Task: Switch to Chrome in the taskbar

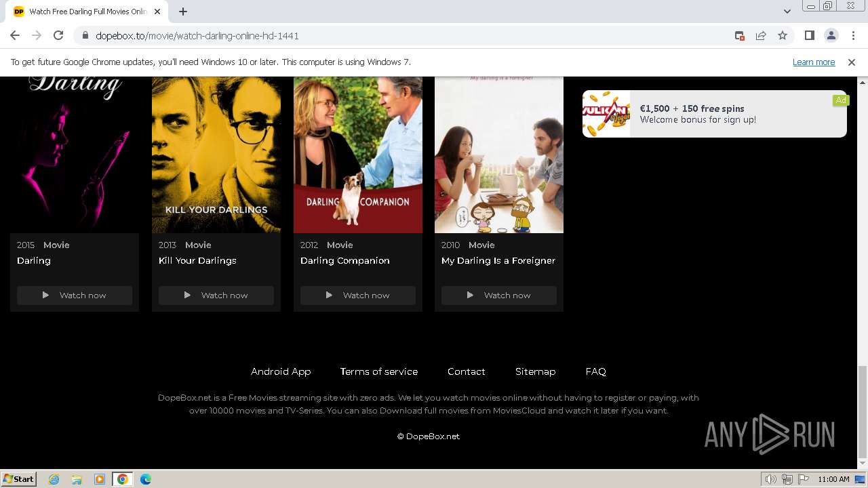Action: pyautogui.click(x=123, y=479)
